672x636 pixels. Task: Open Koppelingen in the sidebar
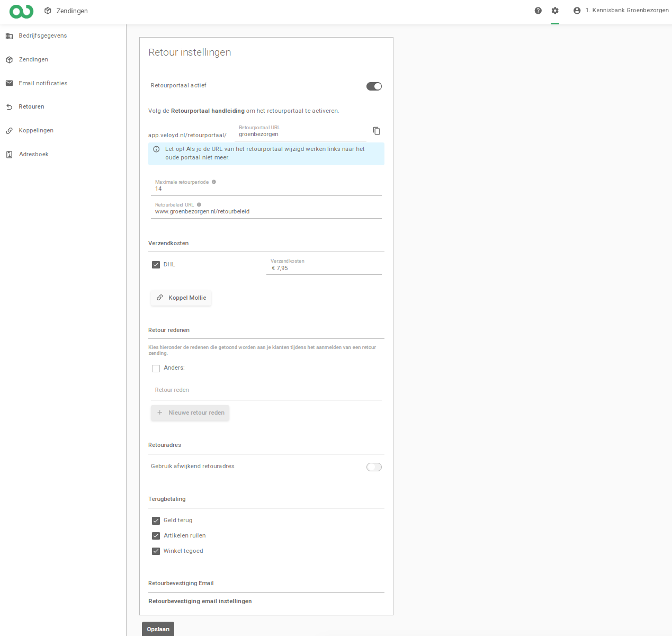tap(36, 131)
